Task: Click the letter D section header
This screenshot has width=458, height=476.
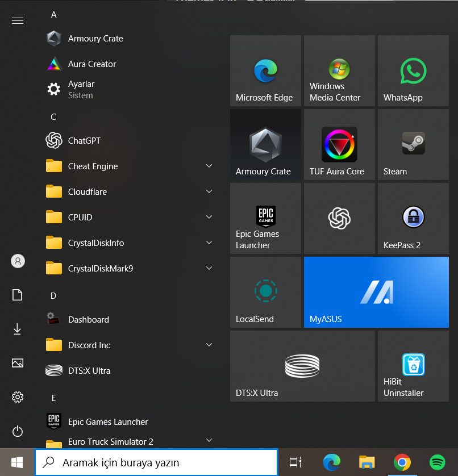Action: 53,296
